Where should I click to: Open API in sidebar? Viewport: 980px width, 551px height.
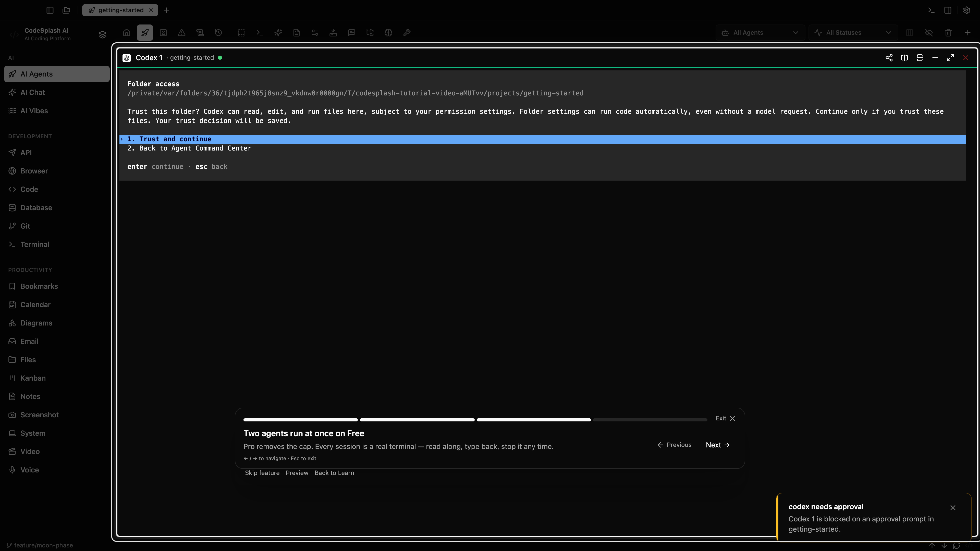pyautogui.click(x=57, y=153)
